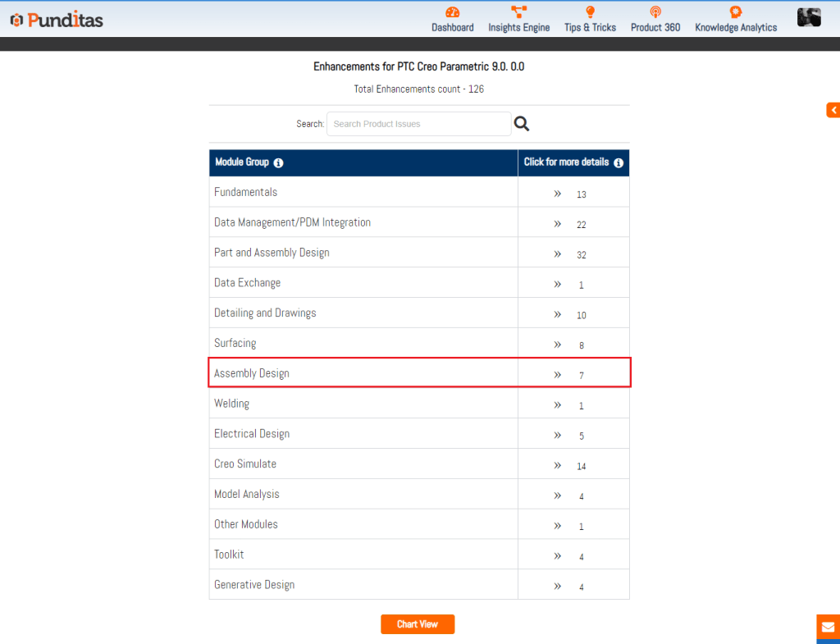
Task: Click the Dashboard gauge icon
Action: 452,12
